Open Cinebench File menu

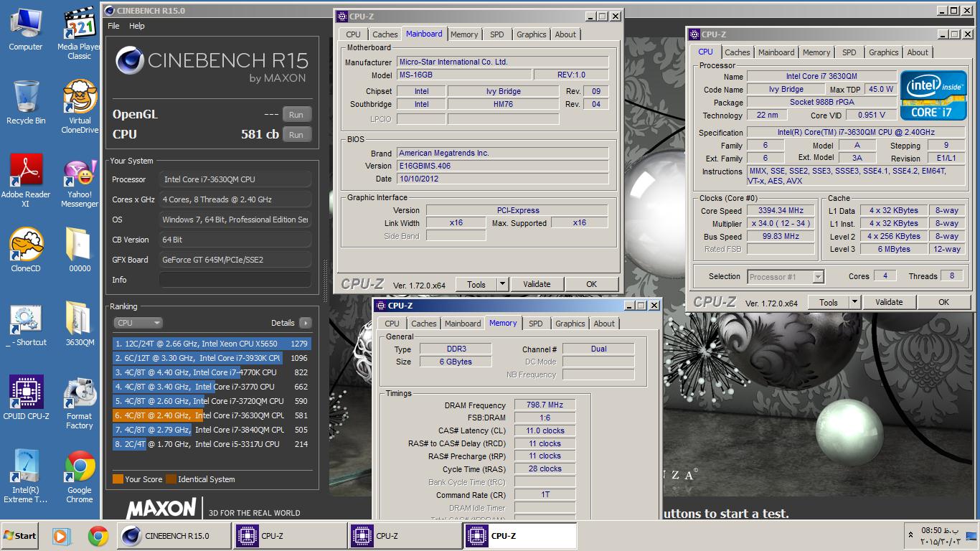pyautogui.click(x=113, y=26)
